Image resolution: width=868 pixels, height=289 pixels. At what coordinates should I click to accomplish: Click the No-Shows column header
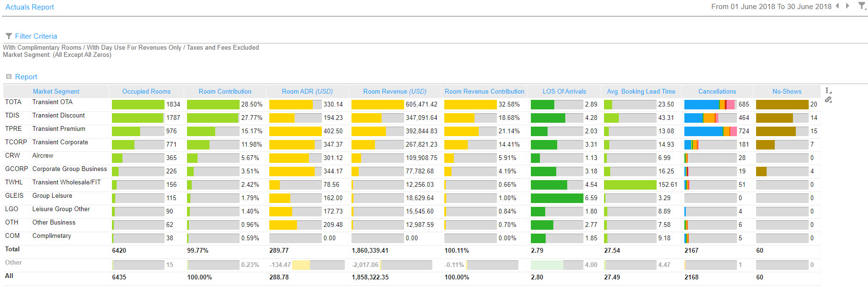coord(787,91)
